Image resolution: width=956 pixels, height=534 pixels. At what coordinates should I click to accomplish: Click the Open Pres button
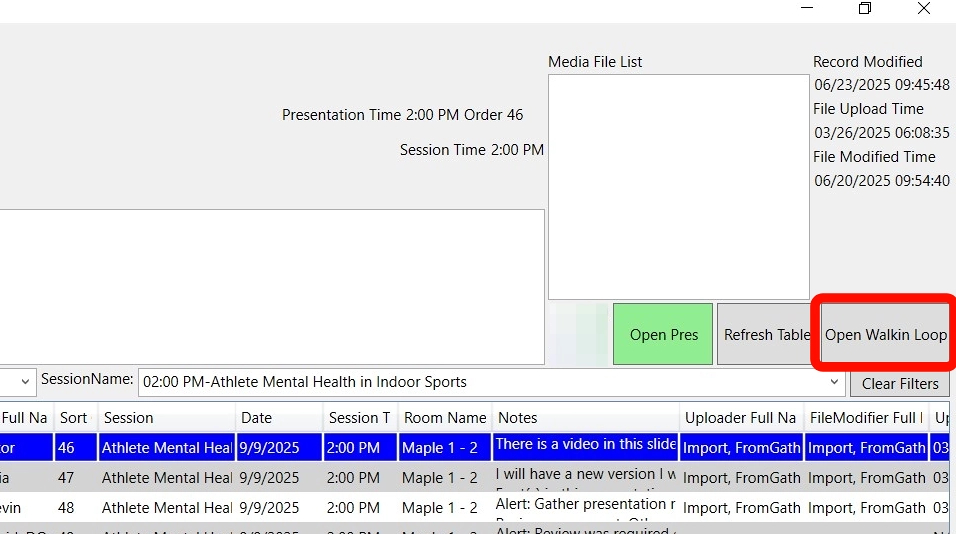click(663, 334)
